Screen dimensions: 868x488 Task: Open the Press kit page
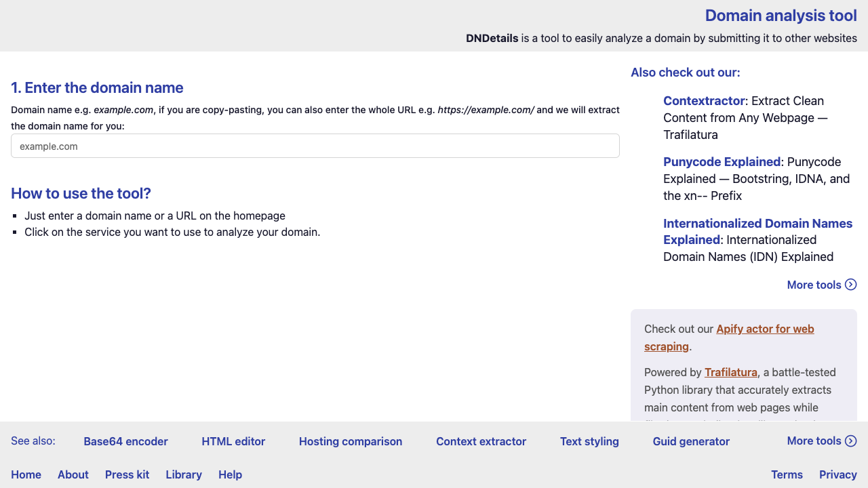point(127,474)
